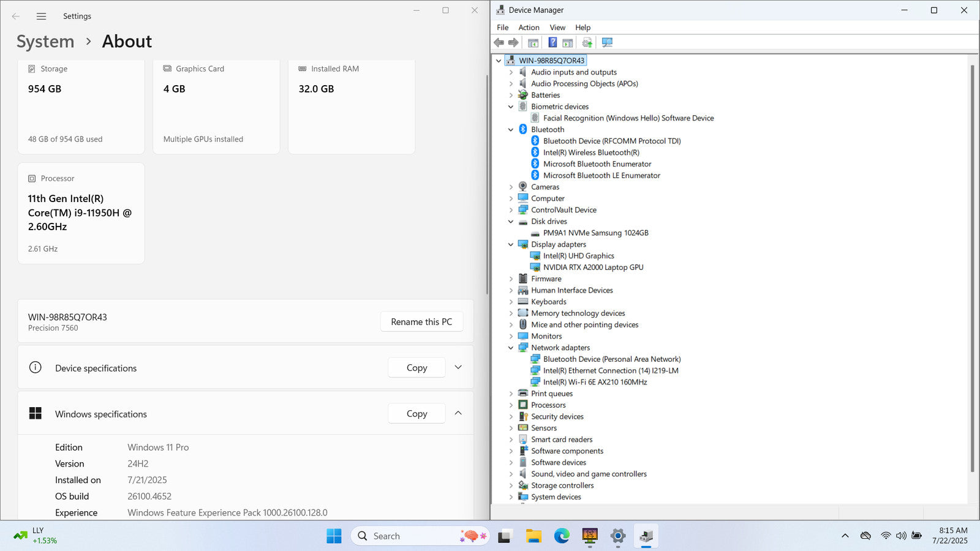This screenshot has width=980, height=551.
Task: Click the Mice and other pointing devices icon
Action: pos(523,324)
